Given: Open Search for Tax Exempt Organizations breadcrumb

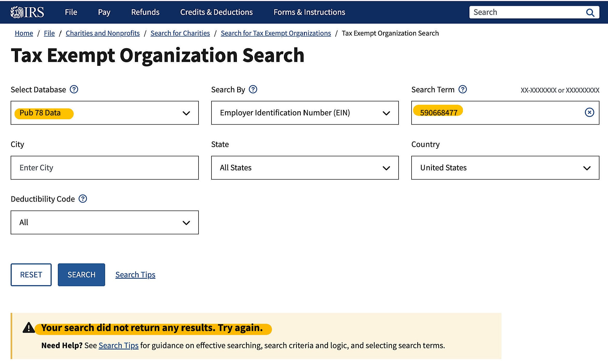Looking at the screenshot, I should tap(276, 33).
